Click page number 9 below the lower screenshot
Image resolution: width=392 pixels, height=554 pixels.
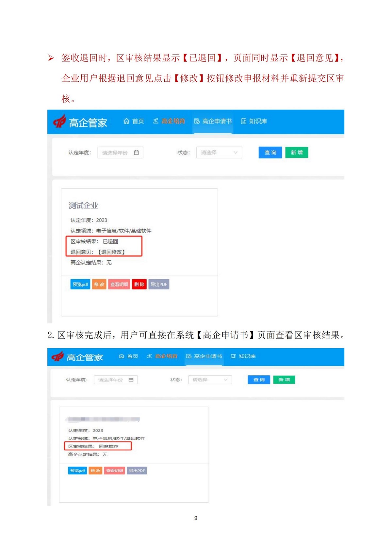[x=196, y=518]
